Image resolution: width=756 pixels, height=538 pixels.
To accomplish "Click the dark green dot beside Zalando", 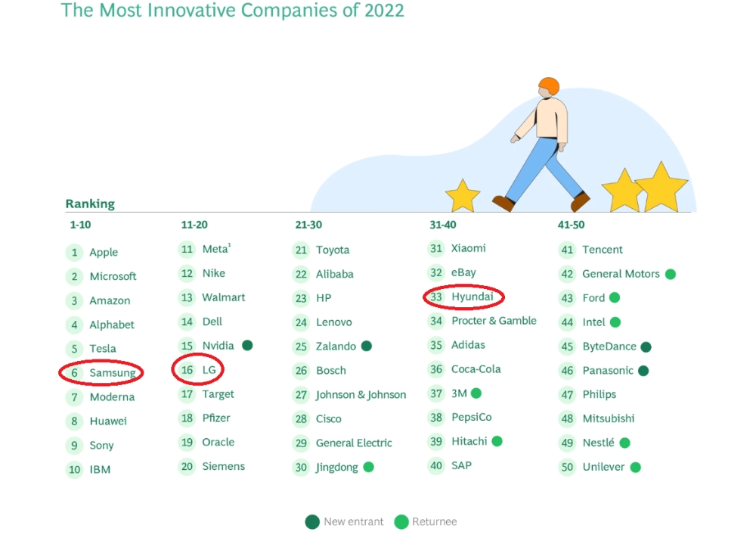I will point(367,346).
